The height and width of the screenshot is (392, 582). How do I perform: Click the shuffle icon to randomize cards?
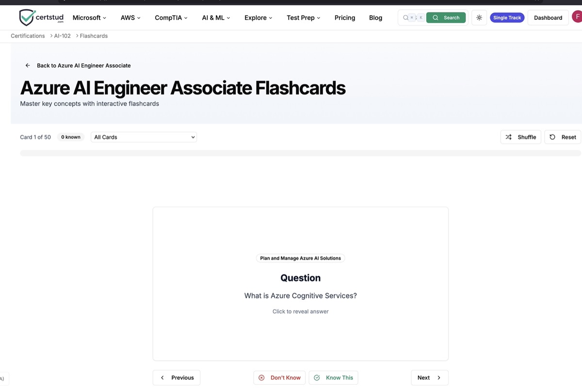[x=508, y=137]
